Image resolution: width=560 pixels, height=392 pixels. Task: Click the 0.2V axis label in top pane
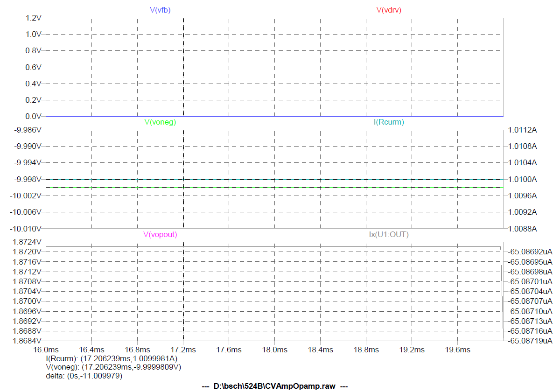point(34,99)
